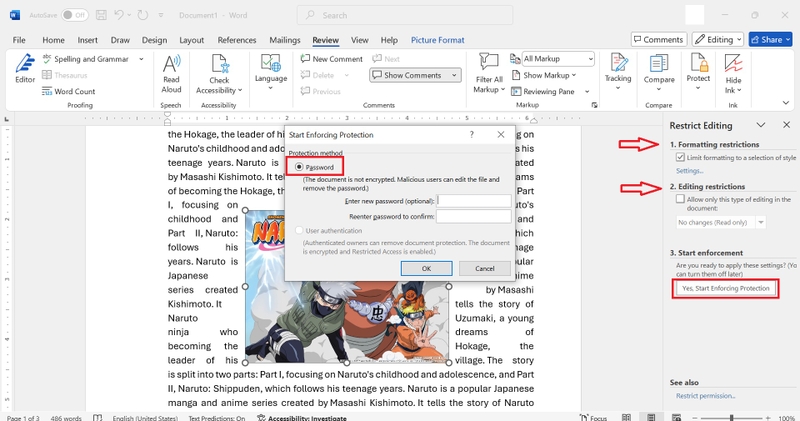Open Word Count tool
Image resolution: width=800 pixels, height=421 pixels.
(x=69, y=91)
